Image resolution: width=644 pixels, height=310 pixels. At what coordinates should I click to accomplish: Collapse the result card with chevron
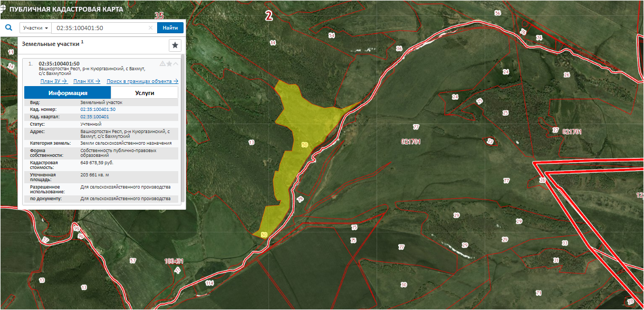tap(176, 63)
